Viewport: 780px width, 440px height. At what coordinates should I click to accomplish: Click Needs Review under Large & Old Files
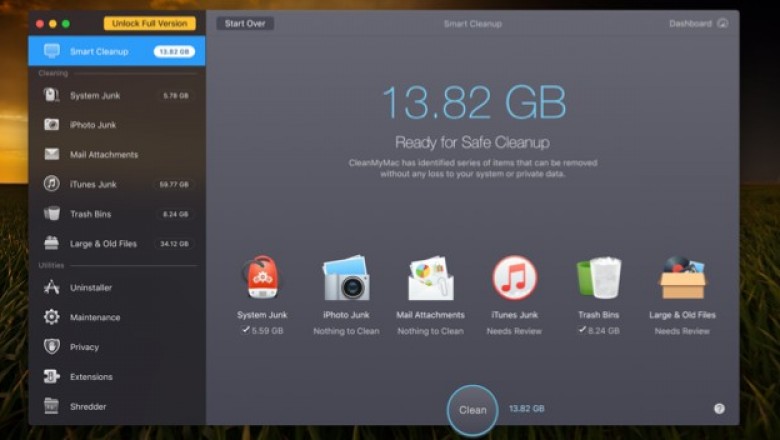point(682,331)
